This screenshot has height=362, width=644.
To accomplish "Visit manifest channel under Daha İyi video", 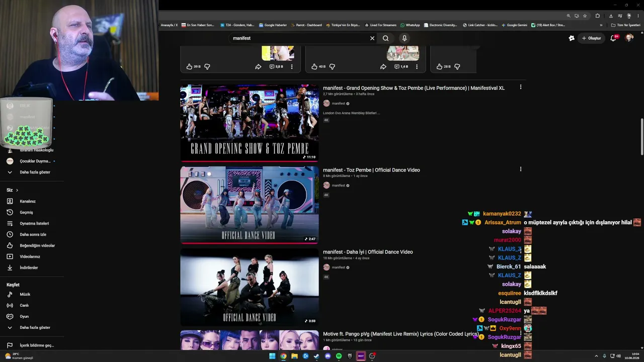I will (x=338, y=267).
